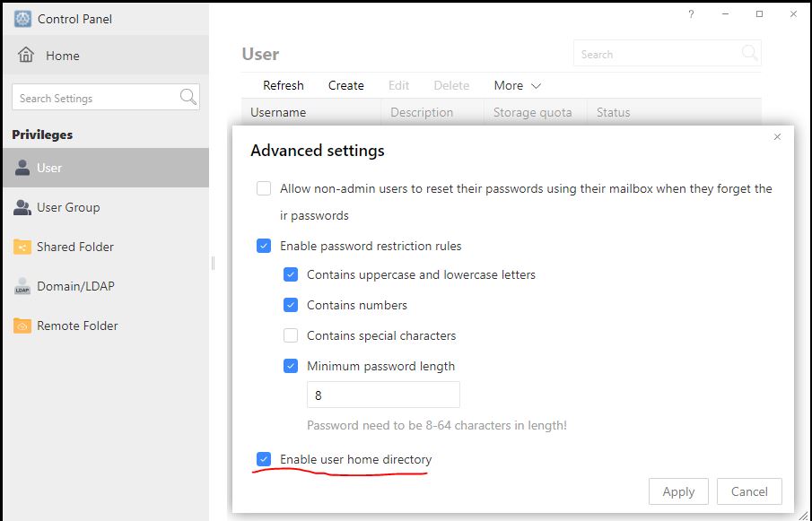Screen dimensions: 812x521
Task: Uncheck Enable user home directory
Action: point(264,459)
